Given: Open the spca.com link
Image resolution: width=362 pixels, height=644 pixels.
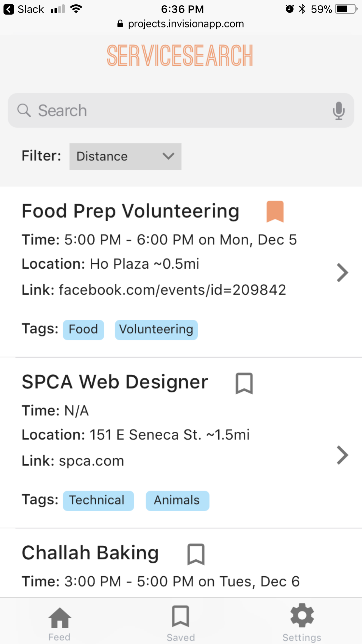Looking at the screenshot, I should pyautogui.click(x=92, y=461).
